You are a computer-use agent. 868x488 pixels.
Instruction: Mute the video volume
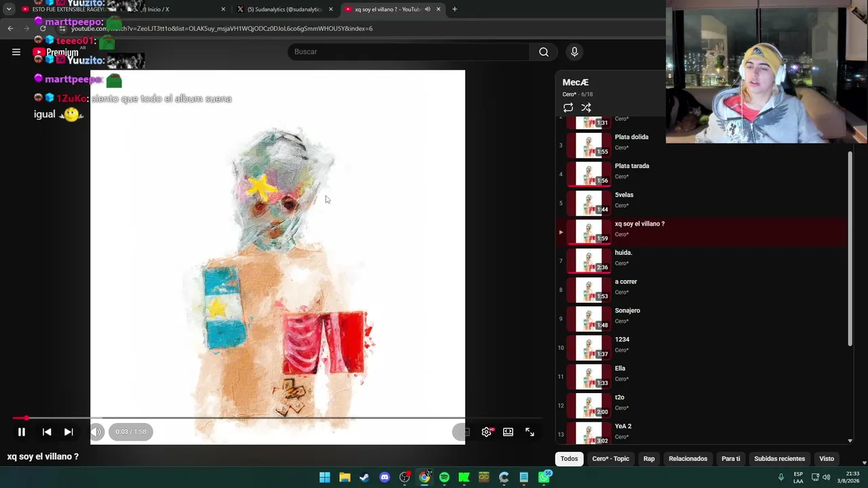[x=96, y=432]
